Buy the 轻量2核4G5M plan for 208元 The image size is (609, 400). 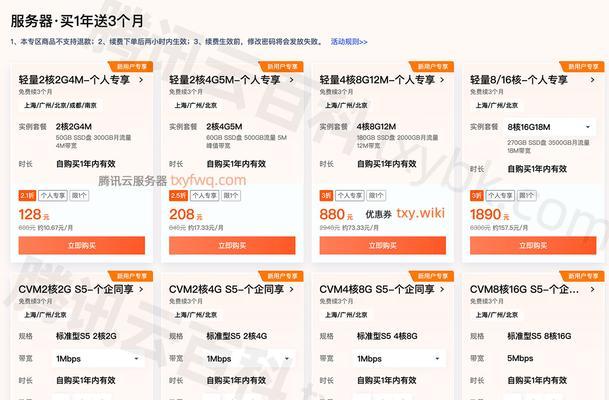click(232, 245)
